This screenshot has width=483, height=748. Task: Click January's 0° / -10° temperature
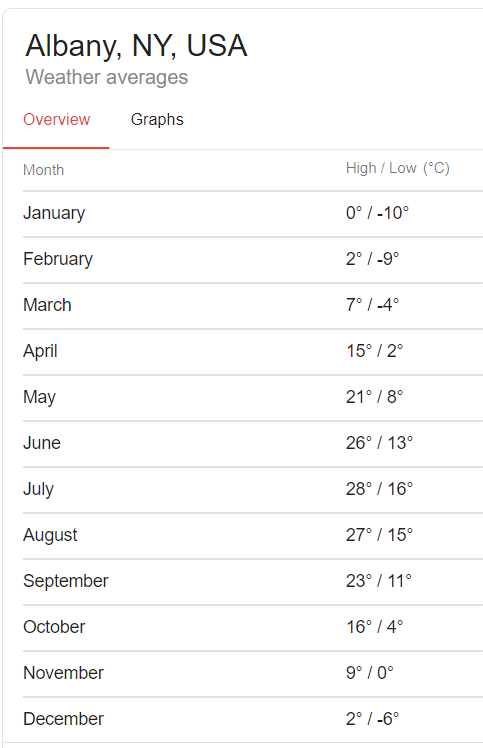pos(378,213)
